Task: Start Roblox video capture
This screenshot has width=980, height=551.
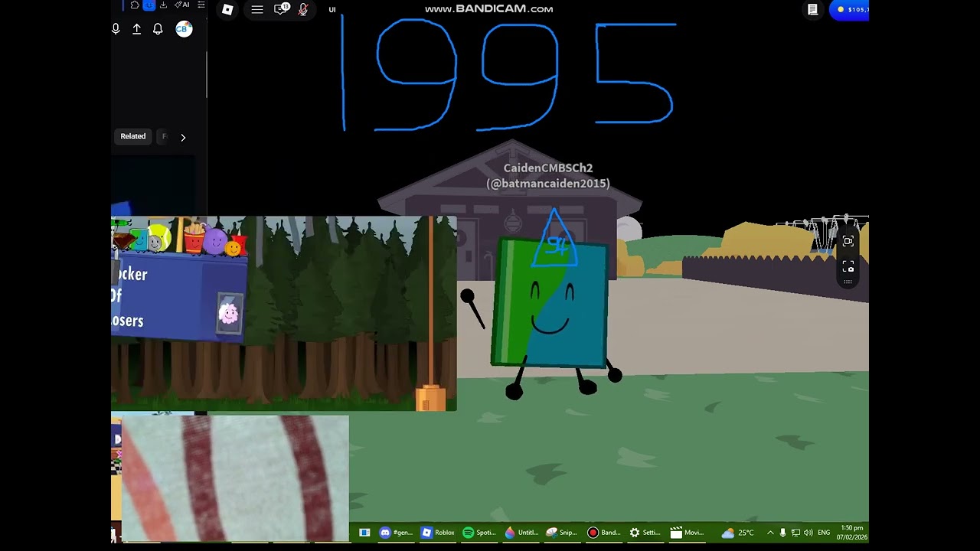Action: (848, 242)
